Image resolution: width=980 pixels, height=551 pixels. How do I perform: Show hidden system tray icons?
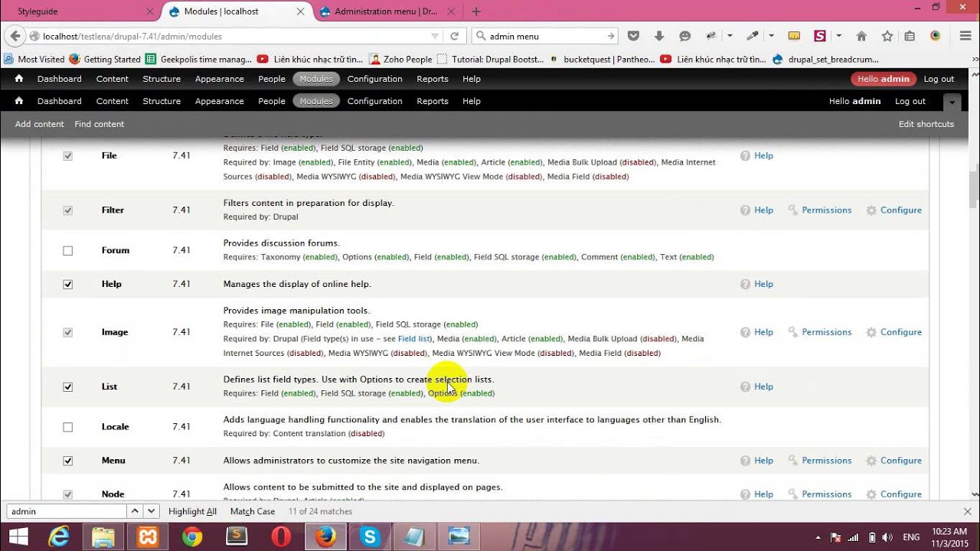pos(818,536)
